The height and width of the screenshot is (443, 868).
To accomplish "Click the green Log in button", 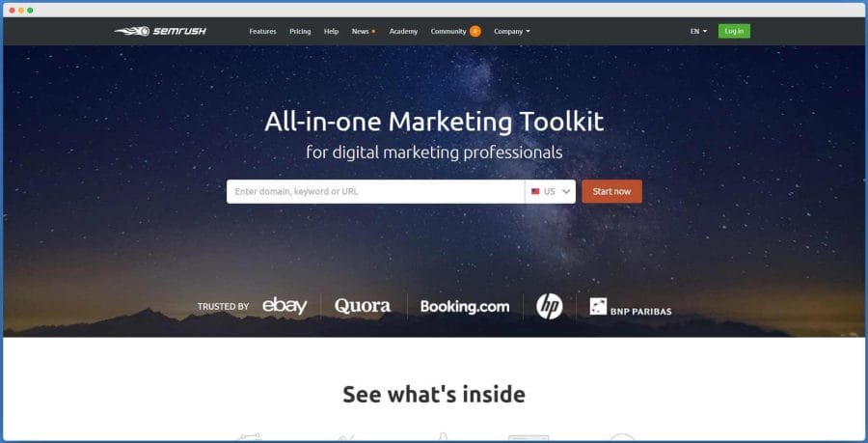I will pos(734,31).
